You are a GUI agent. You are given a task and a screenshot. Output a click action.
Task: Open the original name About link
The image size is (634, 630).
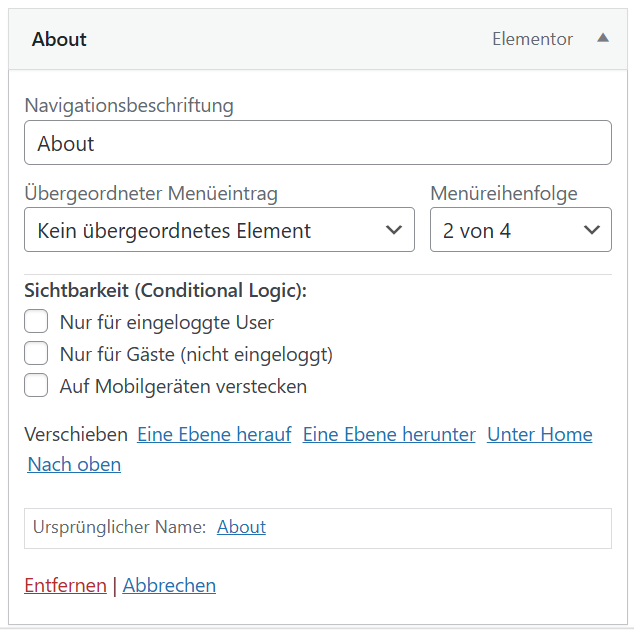pos(241,527)
